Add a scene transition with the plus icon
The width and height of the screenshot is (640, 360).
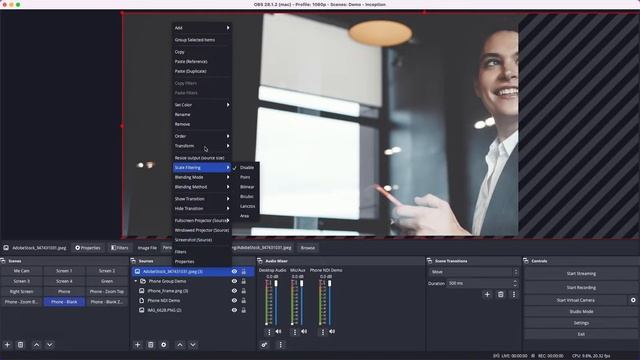pyautogui.click(x=487, y=294)
